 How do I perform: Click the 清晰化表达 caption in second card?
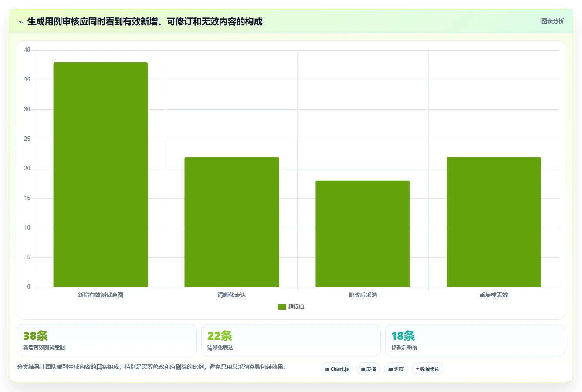(x=220, y=348)
